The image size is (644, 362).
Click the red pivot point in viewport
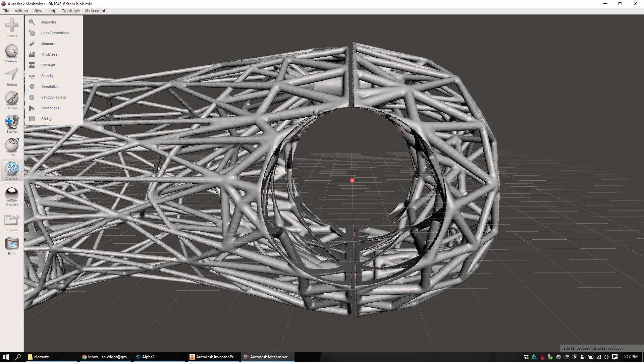pos(352,180)
